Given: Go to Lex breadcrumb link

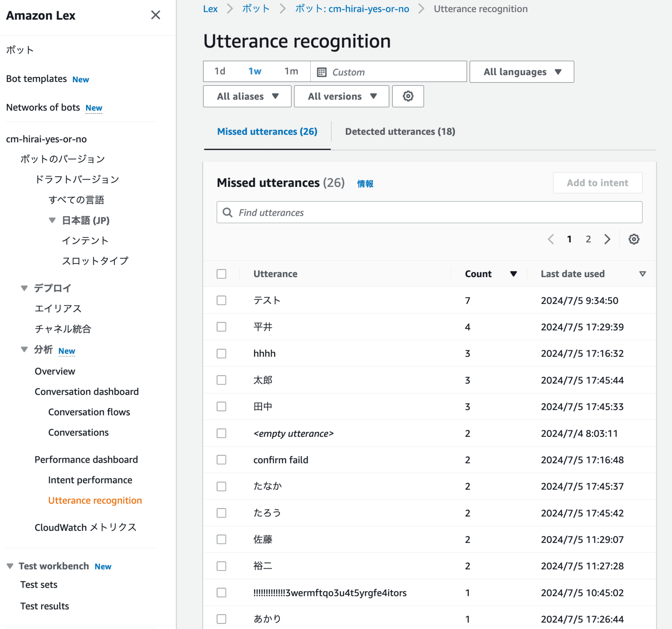Looking at the screenshot, I should coord(210,9).
